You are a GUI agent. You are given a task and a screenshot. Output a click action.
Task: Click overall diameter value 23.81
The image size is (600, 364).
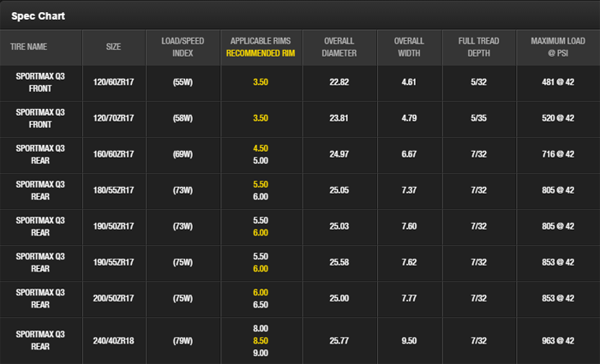[339, 118]
